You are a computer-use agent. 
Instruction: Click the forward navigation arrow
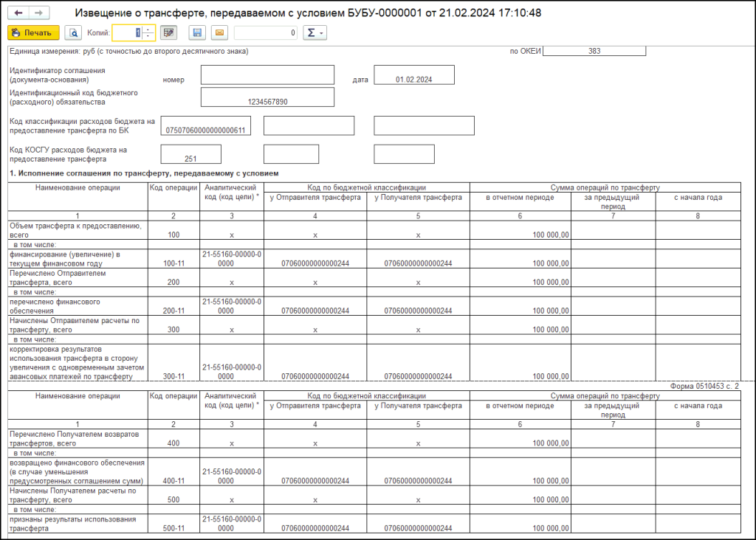pos(38,13)
